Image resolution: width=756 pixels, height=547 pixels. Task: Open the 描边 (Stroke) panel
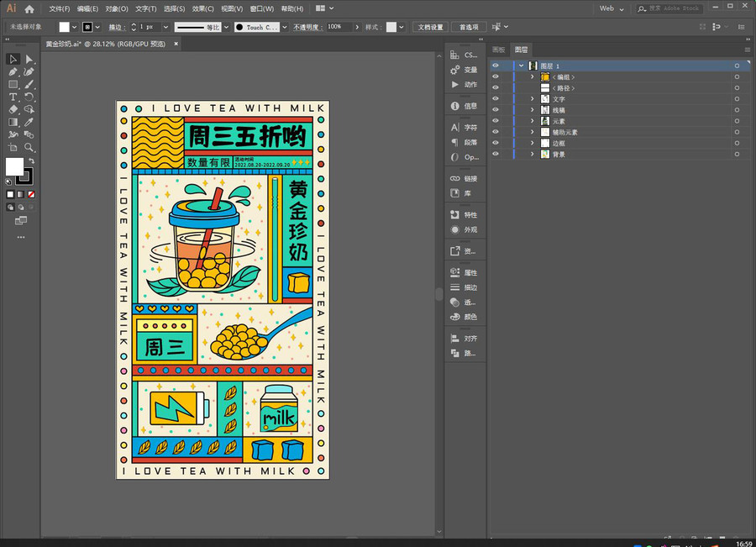464,287
